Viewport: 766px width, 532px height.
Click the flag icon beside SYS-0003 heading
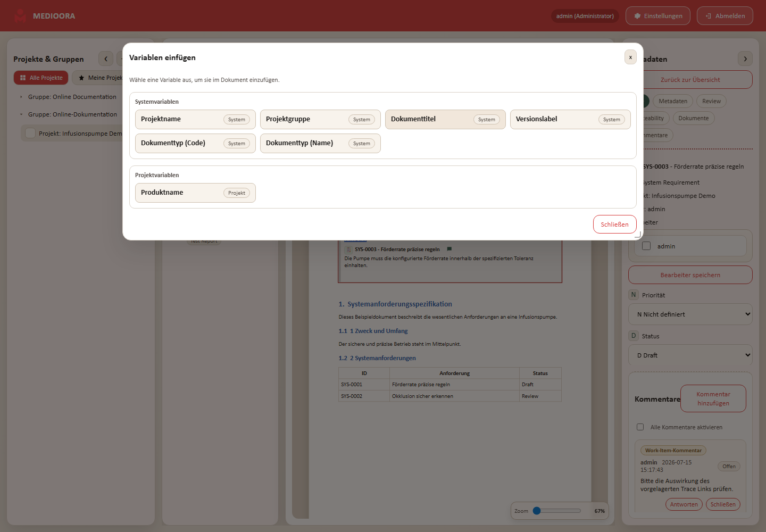click(449, 249)
